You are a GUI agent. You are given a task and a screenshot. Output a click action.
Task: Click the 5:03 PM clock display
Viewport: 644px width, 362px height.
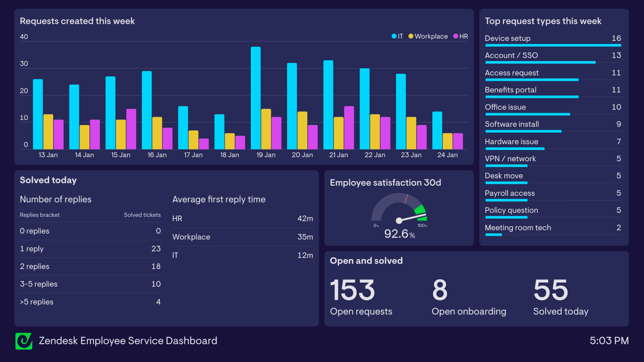click(609, 341)
